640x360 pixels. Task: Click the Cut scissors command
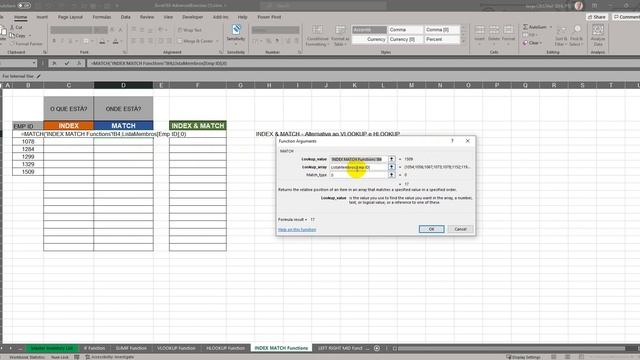click(x=16, y=27)
